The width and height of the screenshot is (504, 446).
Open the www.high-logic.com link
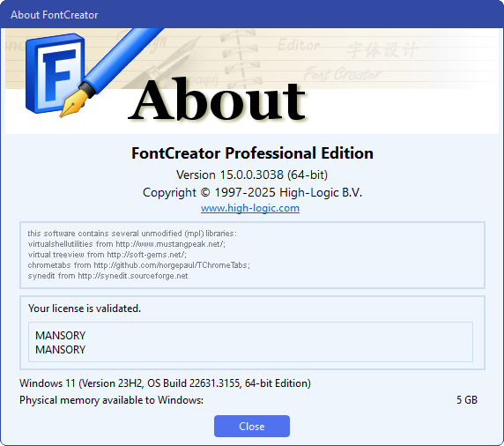pos(250,208)
